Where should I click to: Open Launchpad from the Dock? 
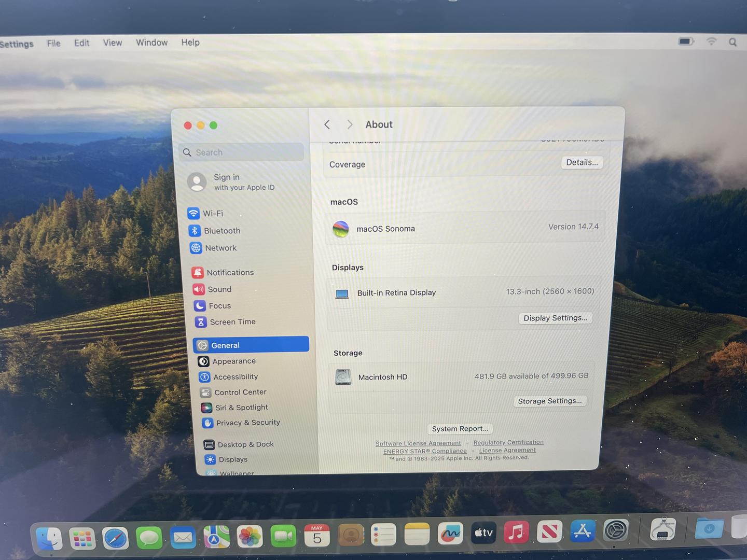(x=82, y=539)
